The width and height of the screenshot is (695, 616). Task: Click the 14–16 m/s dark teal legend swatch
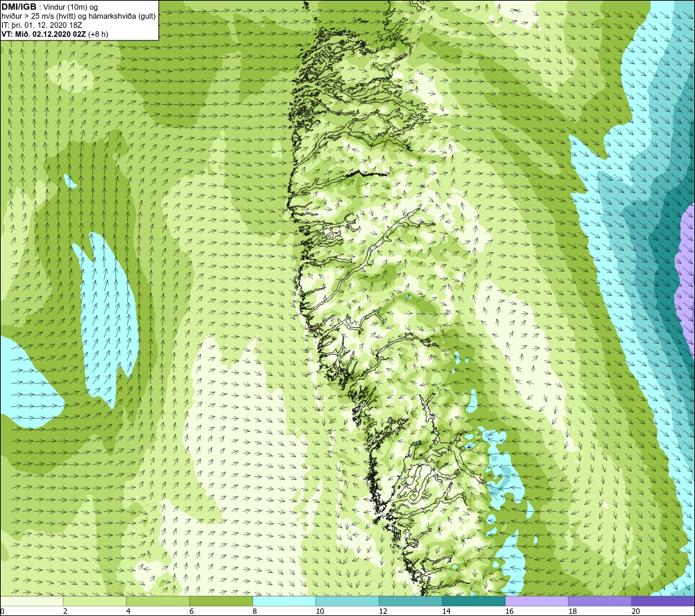[474, 601]
